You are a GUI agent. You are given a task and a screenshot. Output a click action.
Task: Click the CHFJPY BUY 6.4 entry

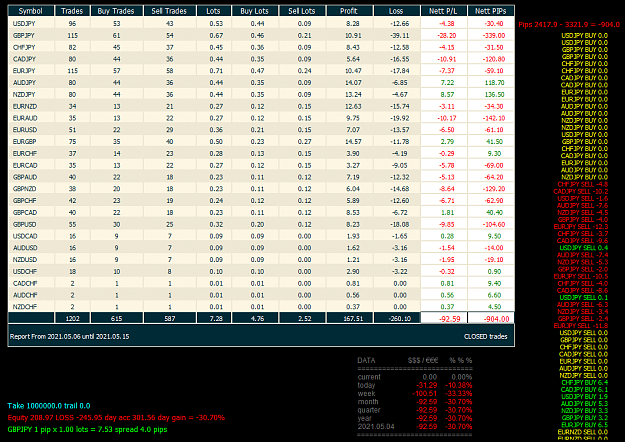(584, 383)
